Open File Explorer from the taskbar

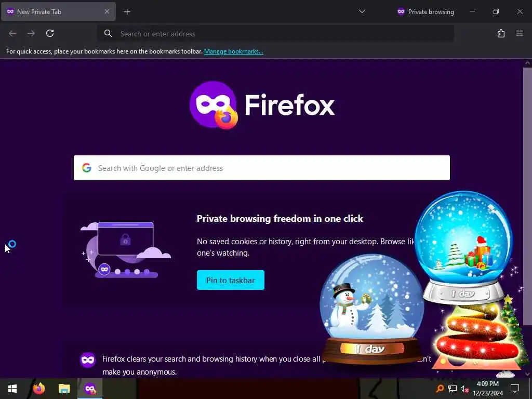pos(64,389)
